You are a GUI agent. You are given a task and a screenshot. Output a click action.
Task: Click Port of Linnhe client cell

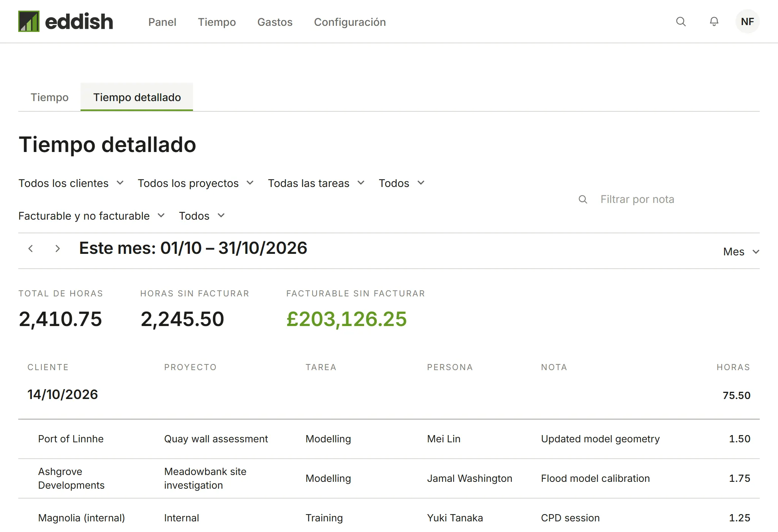(71, 439)
